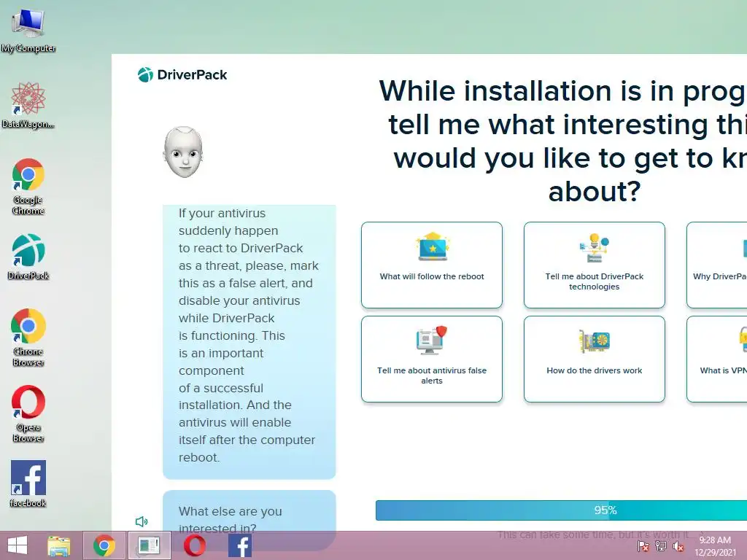Viewport: 747px width, 560px height.
Task: Select the 'Why DriverPack' card
Action: [716, 265]
